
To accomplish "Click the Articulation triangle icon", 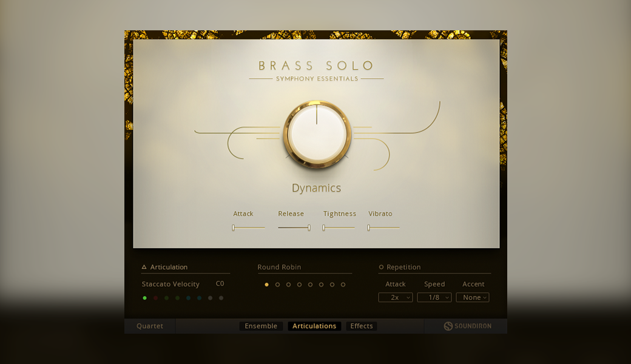I will click(144, 267).
